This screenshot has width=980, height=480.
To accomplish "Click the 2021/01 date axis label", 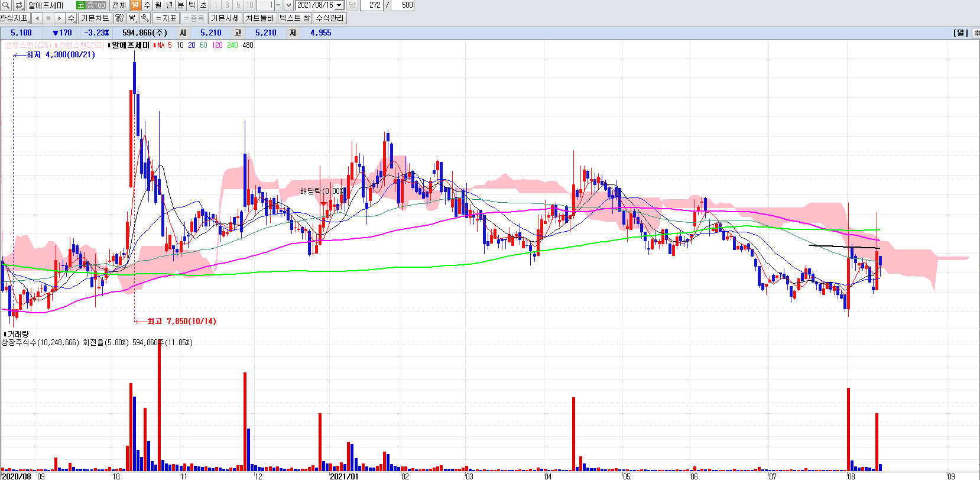I will point(344,476).
